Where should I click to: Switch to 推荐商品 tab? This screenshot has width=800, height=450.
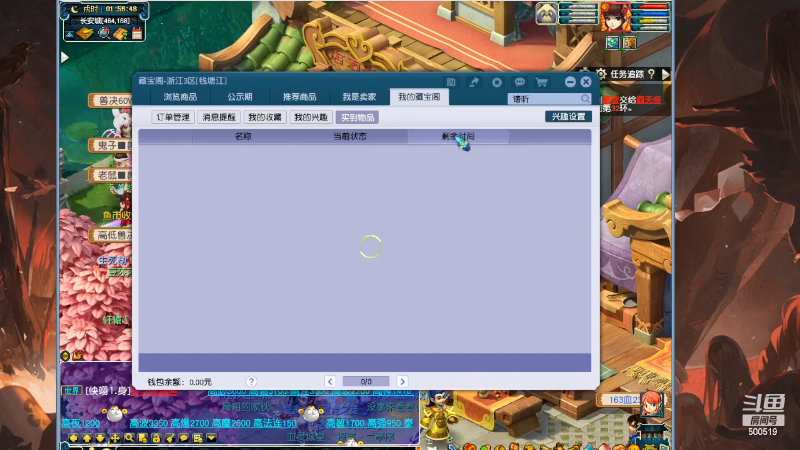tap(299, 97)
